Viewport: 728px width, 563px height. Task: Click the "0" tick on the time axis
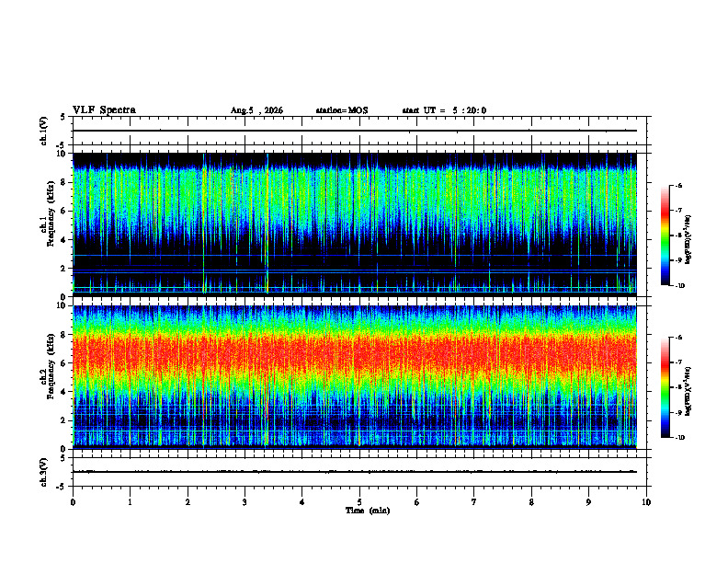tap(73, 502)
